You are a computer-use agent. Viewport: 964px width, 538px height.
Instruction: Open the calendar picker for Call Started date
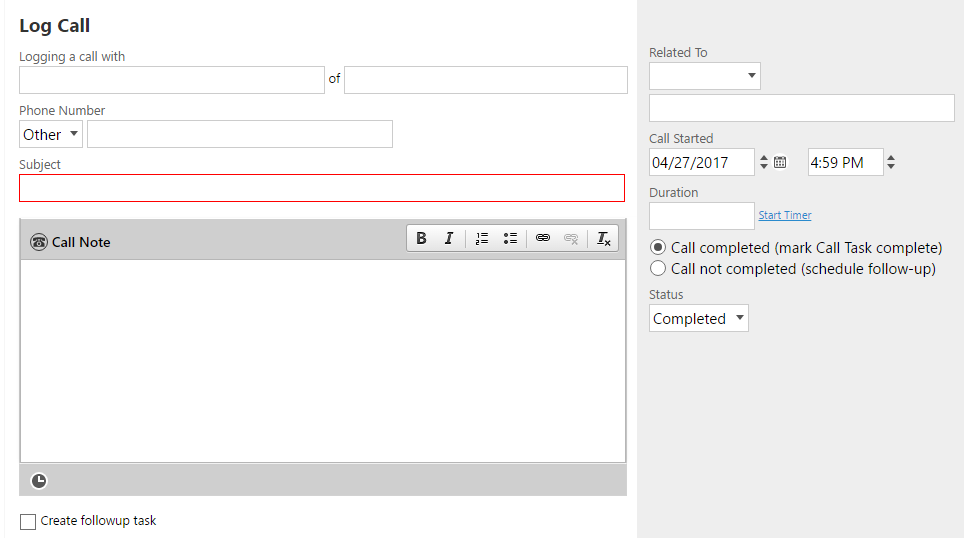coord(780,162)
